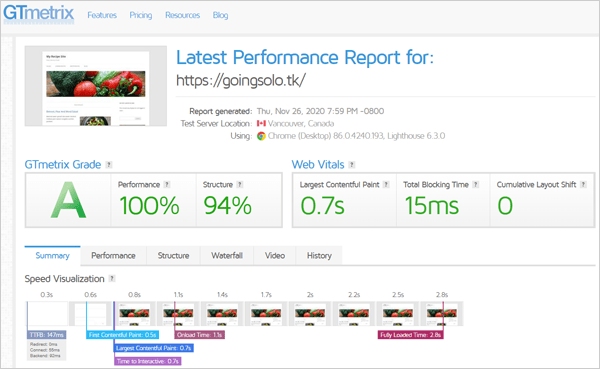Viewport: 600px width, 369px height.
Task: Click the Onload Time: 1.1s marker
Action: pos(199,335)
